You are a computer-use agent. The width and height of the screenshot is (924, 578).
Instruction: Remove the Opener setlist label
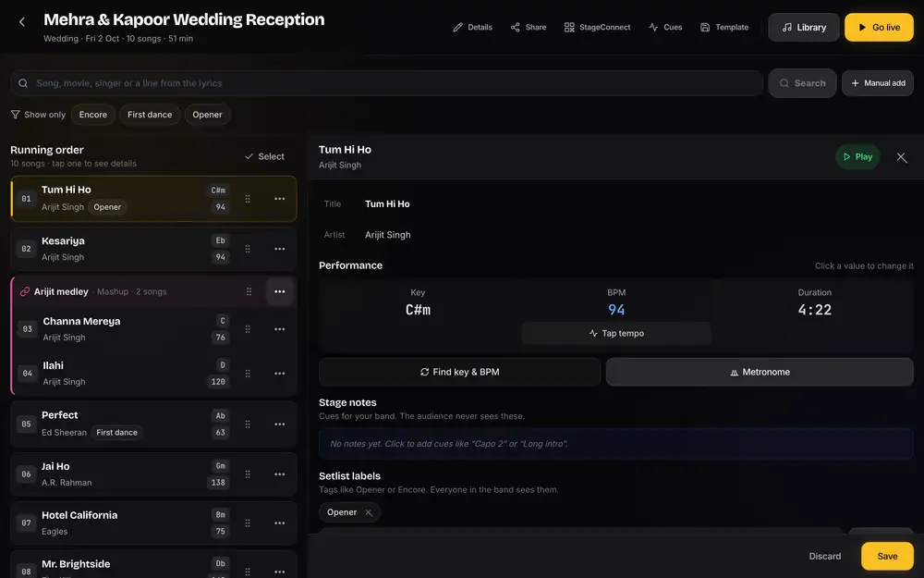pos(369,512)
